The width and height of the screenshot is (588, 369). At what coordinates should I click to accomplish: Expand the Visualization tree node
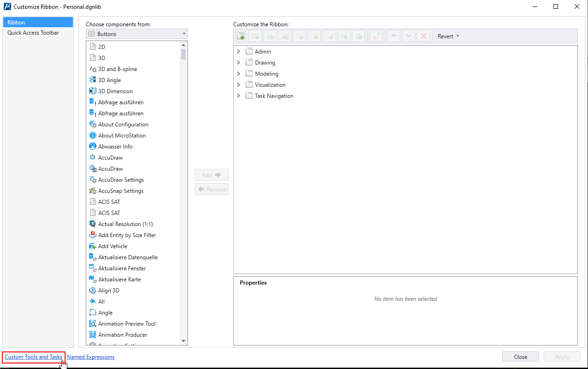click(239, 85)
